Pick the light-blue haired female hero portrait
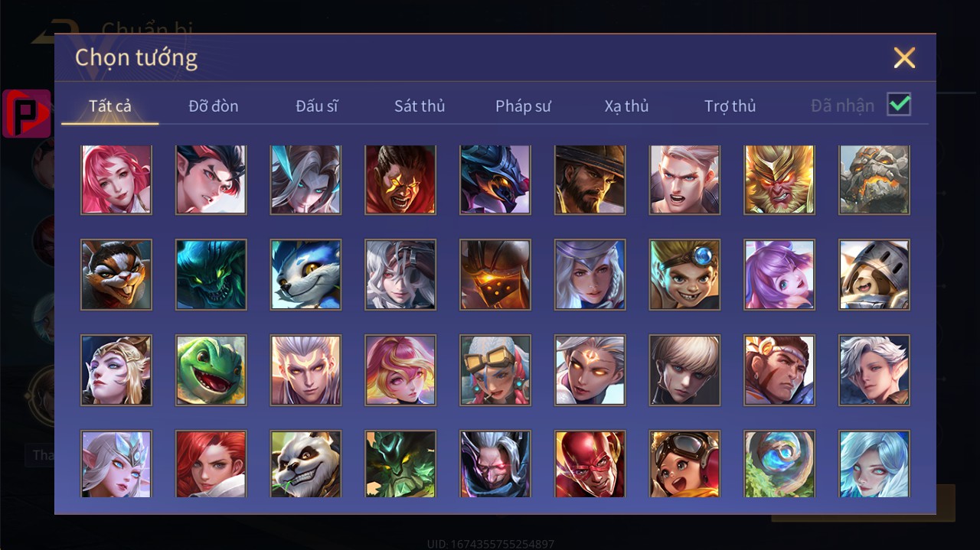This screenshot has width=980, height=550. click(874, 464)
